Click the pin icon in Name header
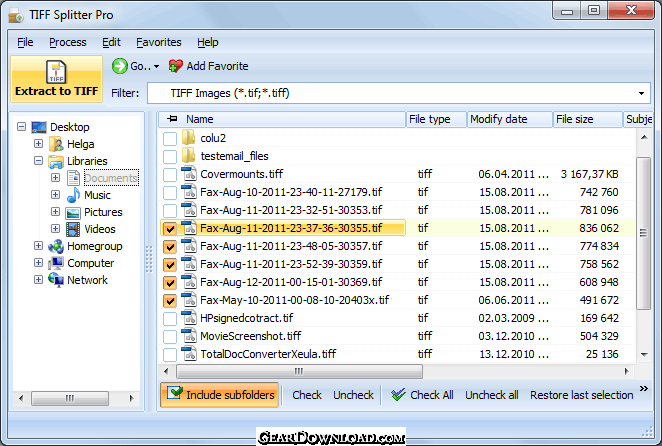 (x=172, y=119)
